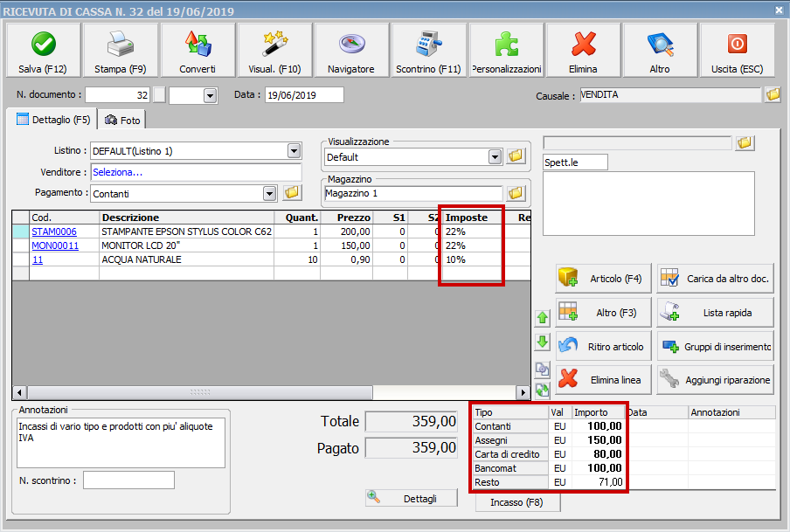The image size is (790, 532).
Task: Open Personalizzazioni puzzle piece button
Action: click(x=506, y=50)
